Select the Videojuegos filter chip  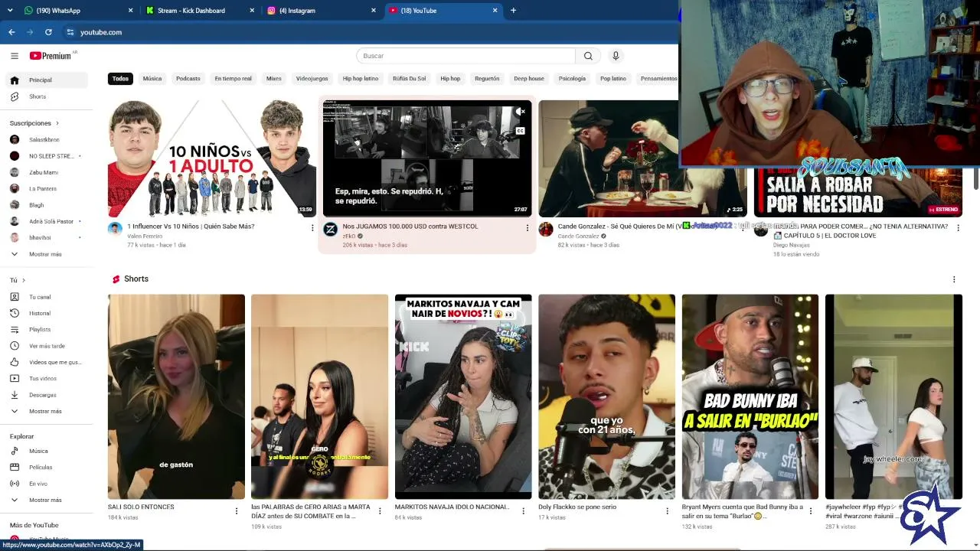312,79
